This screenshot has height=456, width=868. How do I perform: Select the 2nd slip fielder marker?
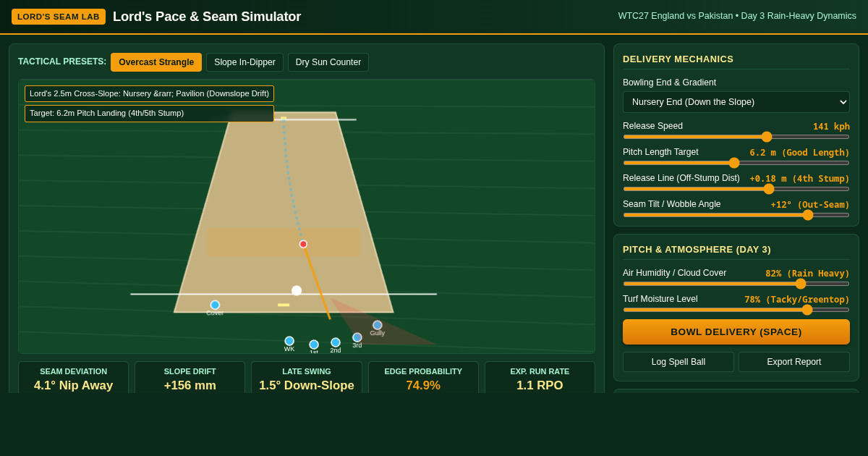point(336,342)
